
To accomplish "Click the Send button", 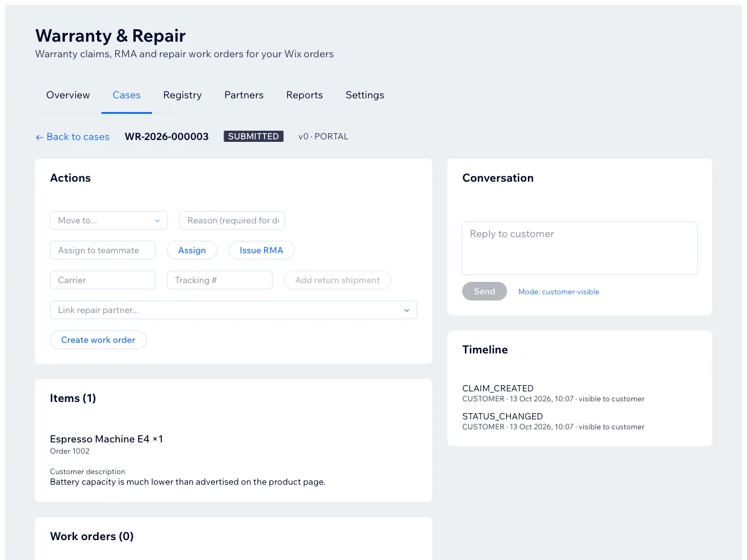I will click(x=484, y=291).
